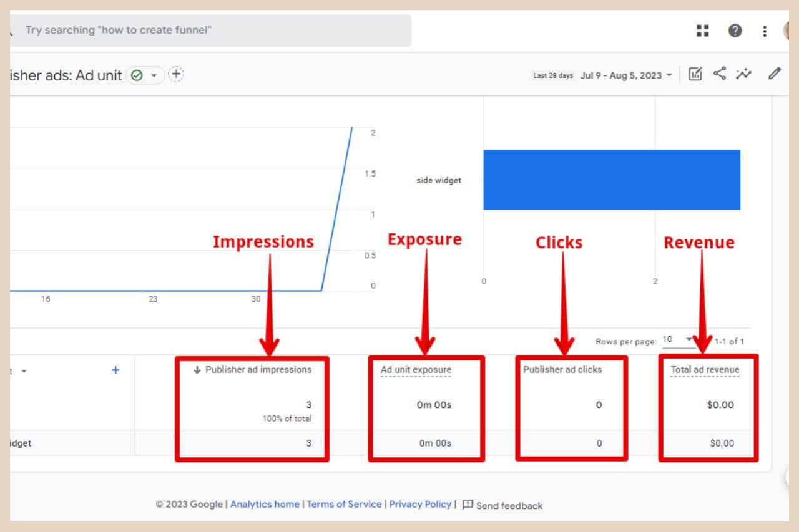Open the Help question mark icon
This screenshot has width=799, height=532.
tap(735, 31)
